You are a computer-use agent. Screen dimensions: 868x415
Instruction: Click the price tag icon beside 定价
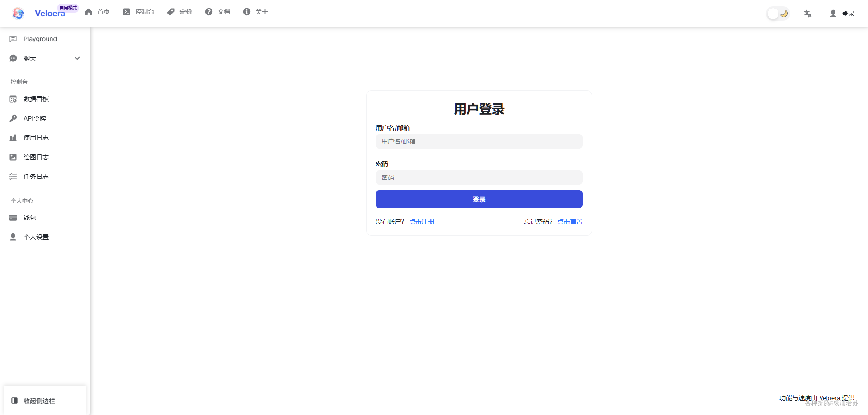(x=171, y=12)
